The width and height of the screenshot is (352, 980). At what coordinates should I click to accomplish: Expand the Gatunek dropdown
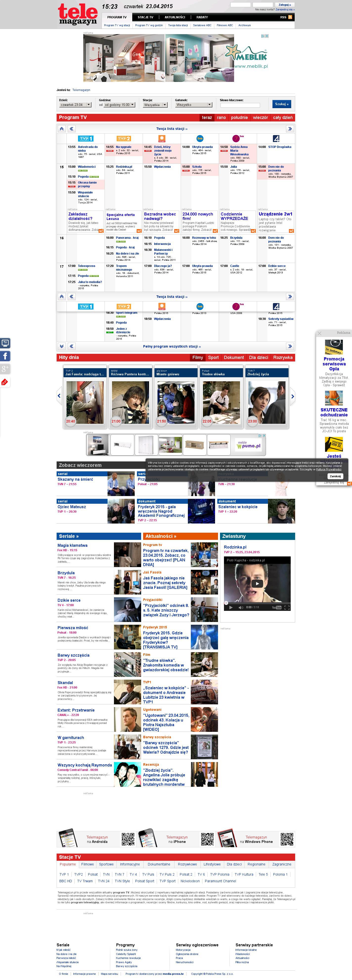pos(194,105)
